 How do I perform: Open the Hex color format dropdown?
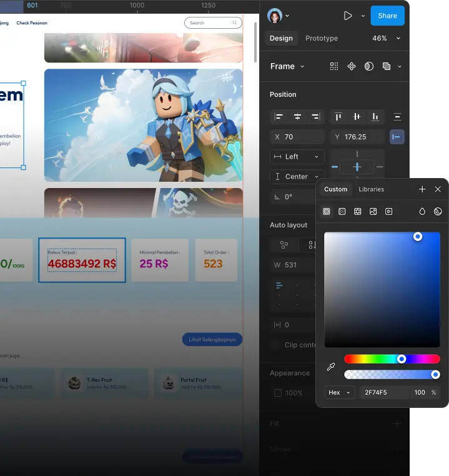[340, 392]
